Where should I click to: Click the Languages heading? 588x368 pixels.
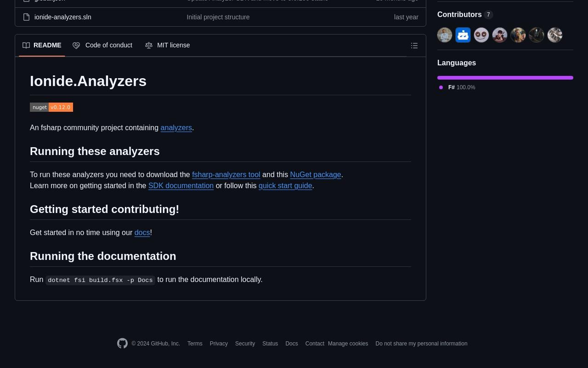[457, 63]
